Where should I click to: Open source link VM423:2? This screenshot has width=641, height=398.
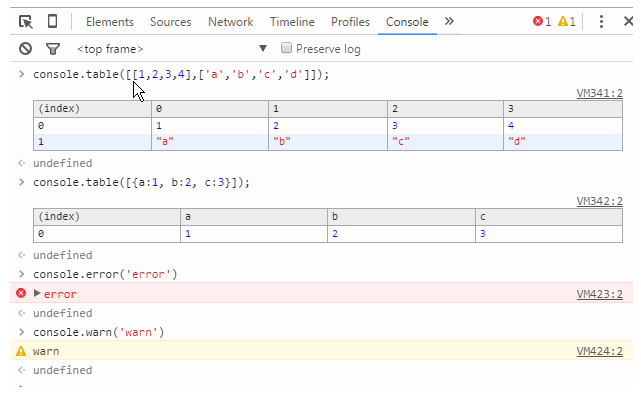click(599, 294)
